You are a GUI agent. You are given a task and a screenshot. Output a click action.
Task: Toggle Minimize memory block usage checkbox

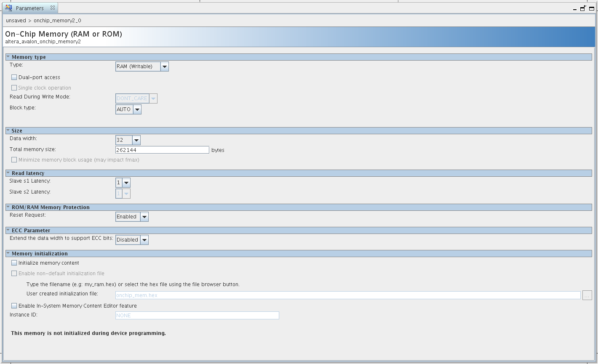click(x=14, y=160)
